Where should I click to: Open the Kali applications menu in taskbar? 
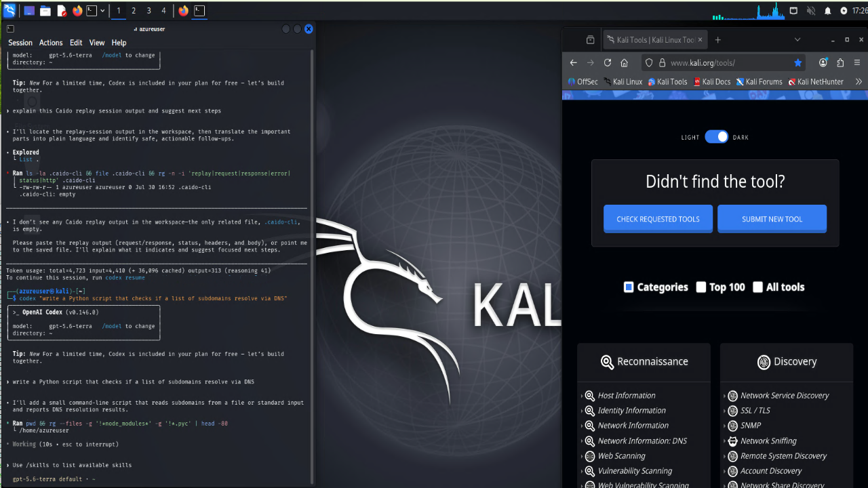(x=9, y=10)
